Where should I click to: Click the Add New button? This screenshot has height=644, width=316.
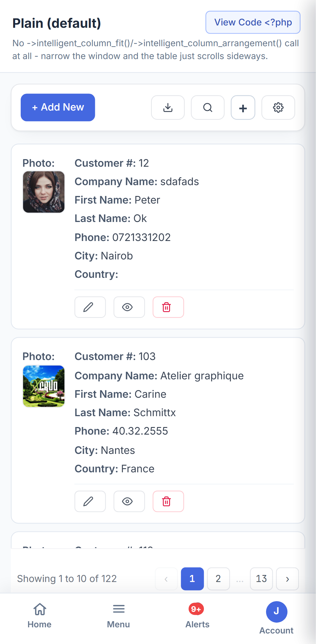(x=58, y=107)
